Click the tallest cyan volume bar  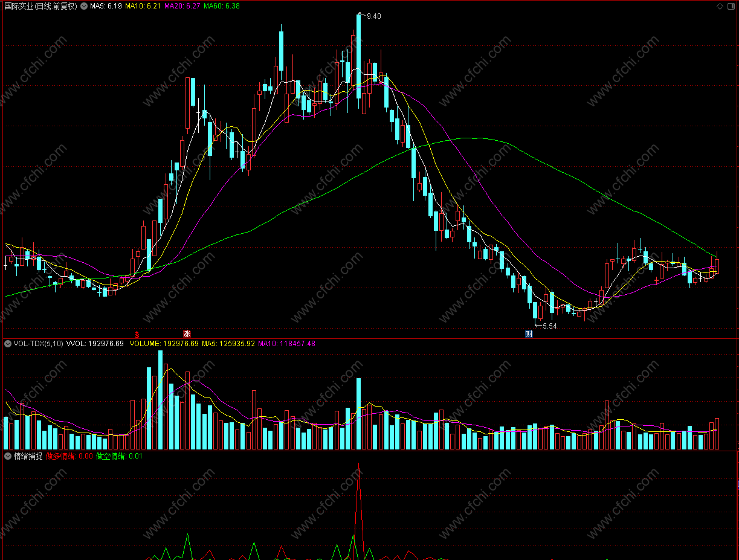click(160, 399)
